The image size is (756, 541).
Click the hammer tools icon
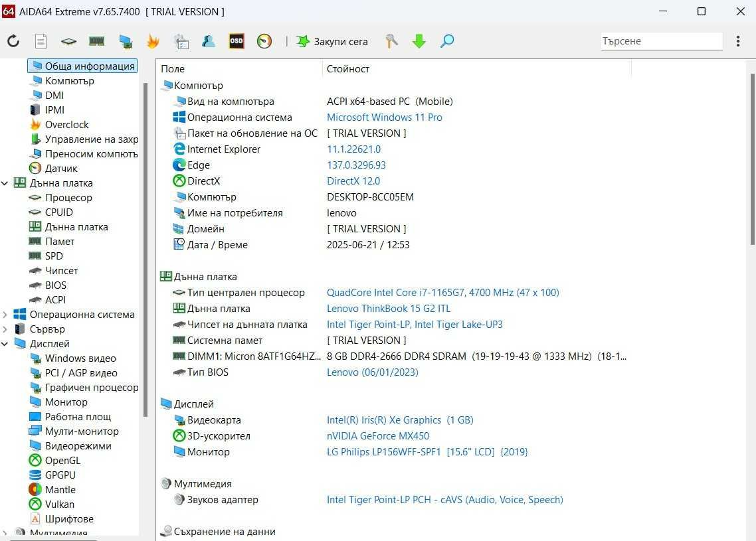391,41
